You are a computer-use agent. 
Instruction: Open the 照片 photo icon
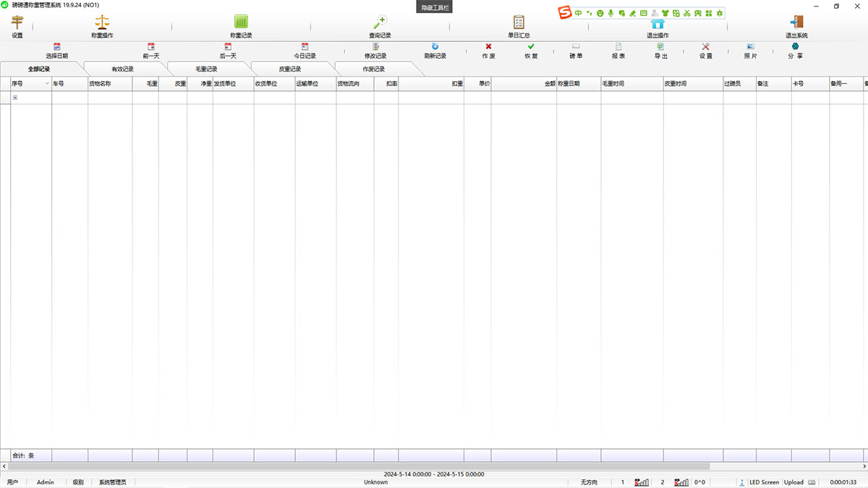[x=750, y=47]
